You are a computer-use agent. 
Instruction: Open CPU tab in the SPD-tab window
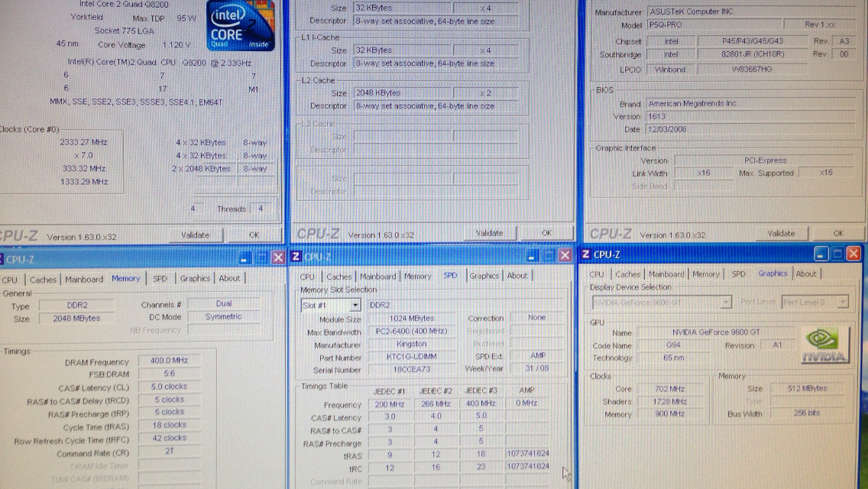307,277
